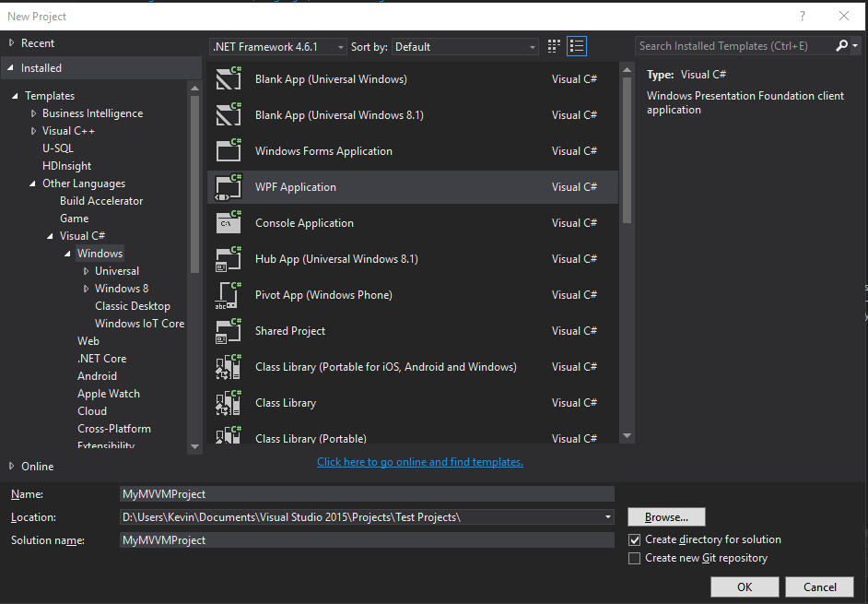Viewport: 868px width, 604px height.
Task: Select the Console Application template icon
Action: point(229,222)
